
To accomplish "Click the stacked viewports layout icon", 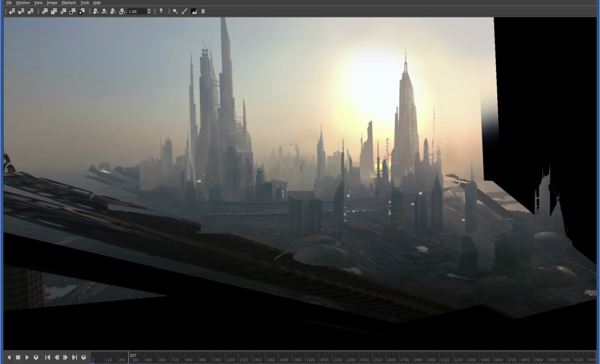I will (x=54, y=11).
